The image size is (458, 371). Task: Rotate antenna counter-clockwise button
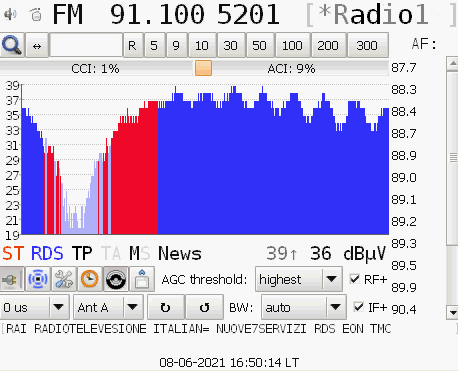point(204,307)
